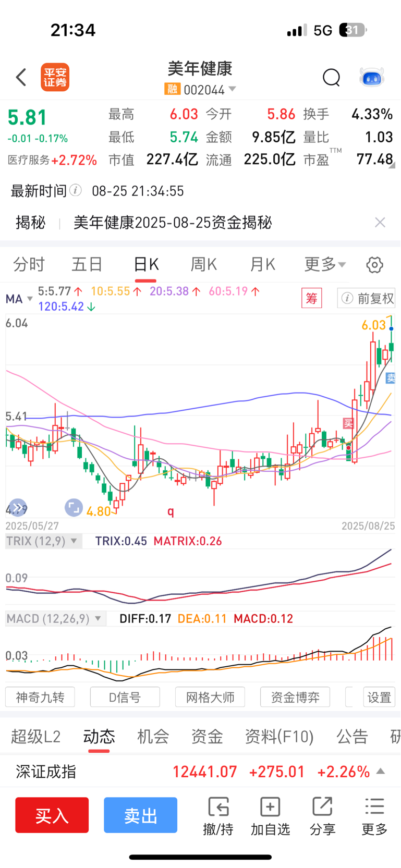Tap the 卖 sell signal marker
The width and height of the screenshot is (401, 868).
point(391,378)
